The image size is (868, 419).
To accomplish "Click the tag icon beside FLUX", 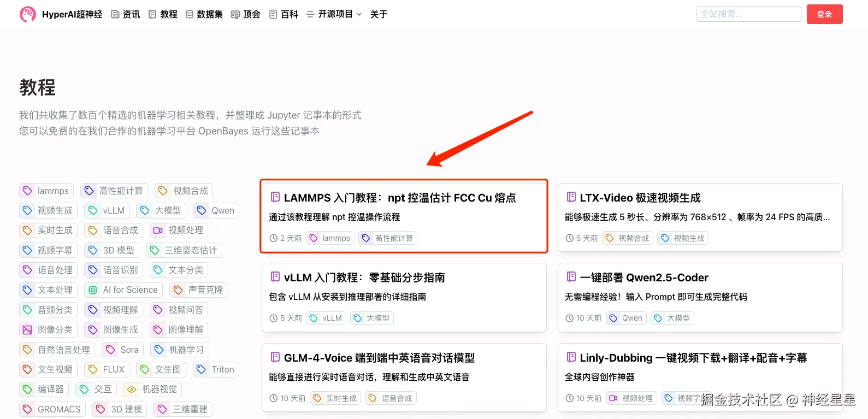I will [93, 369].
